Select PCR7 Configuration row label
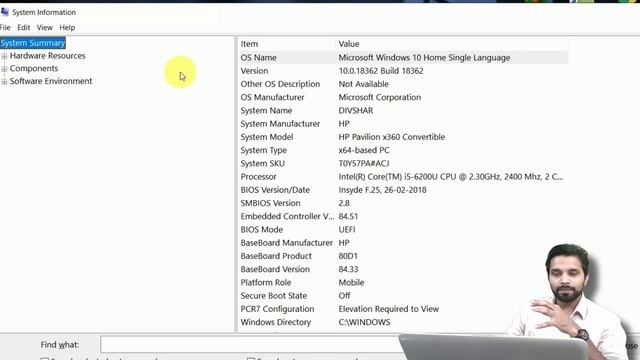Image resolution: width=640 pixels, height=360 pixels. (x=277, y=309)
